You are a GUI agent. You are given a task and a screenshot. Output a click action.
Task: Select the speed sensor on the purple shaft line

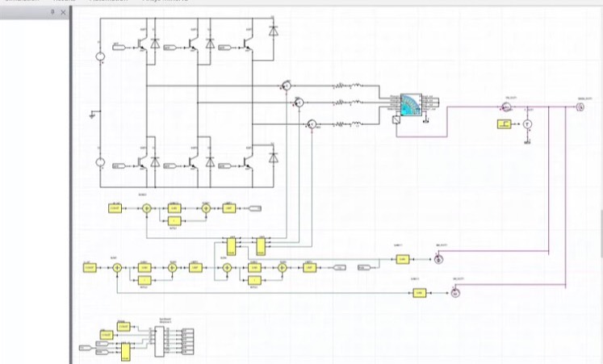coord(506,107)
